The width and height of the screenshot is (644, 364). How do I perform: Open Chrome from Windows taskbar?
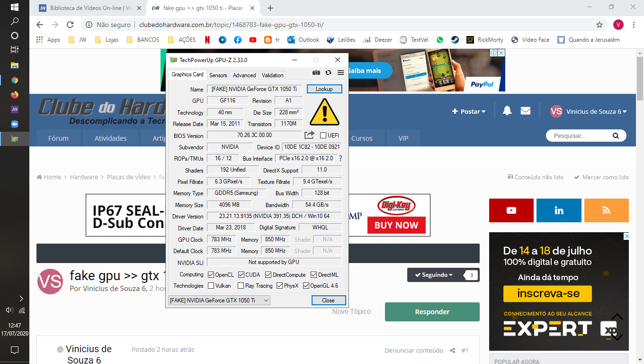pos(15,80)
